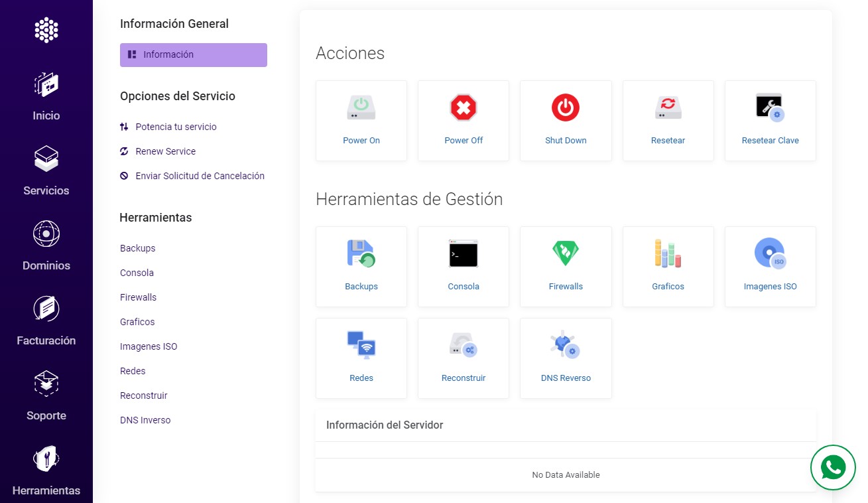Select Información in the sidebar menu
The image size is (868, 503).
point(193,54)
